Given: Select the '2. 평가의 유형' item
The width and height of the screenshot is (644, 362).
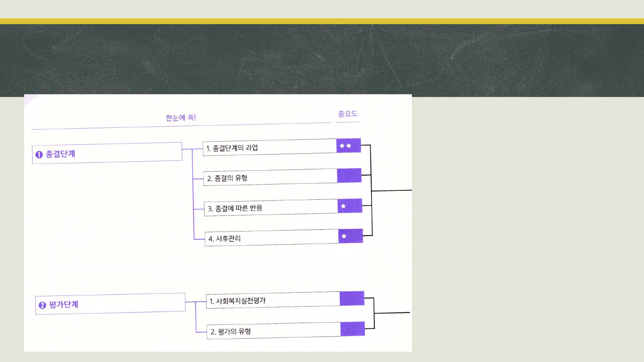Looking at the screenshot, I should [x=274, y=331].
